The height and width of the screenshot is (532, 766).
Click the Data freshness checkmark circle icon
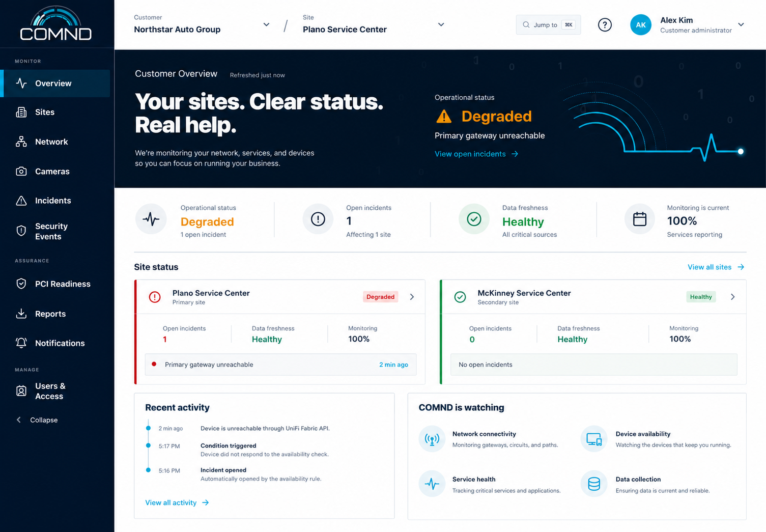coord(474,219)
